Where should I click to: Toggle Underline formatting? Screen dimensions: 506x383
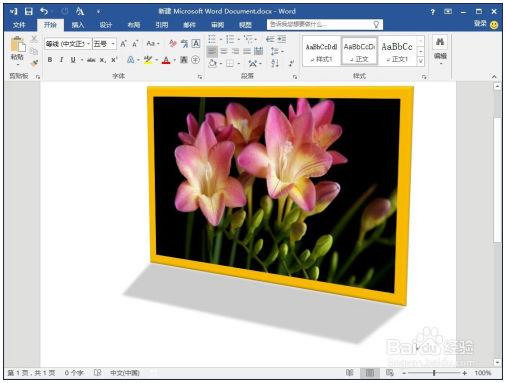click(x=73, y=60)
